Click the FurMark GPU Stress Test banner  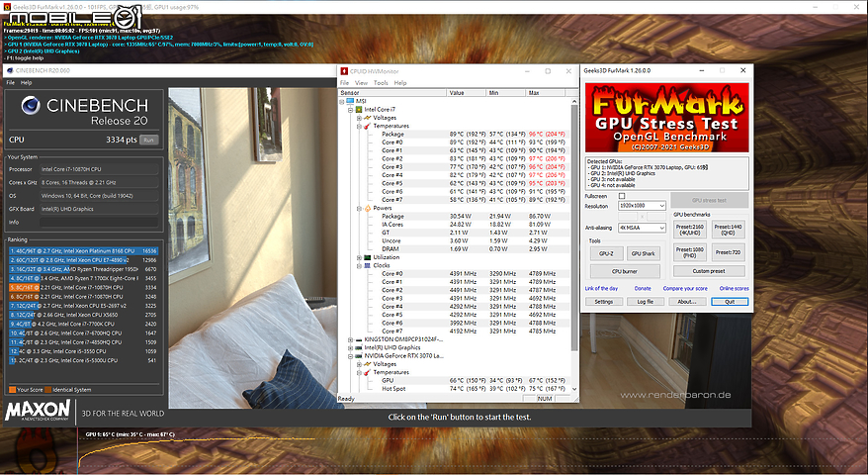point(667,118)
